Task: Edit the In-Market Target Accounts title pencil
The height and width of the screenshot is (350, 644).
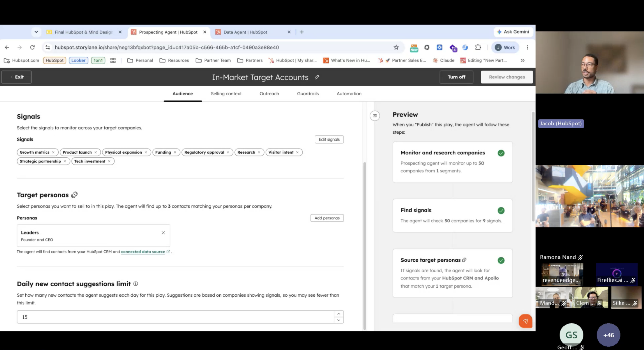Action: pos(317,77)
